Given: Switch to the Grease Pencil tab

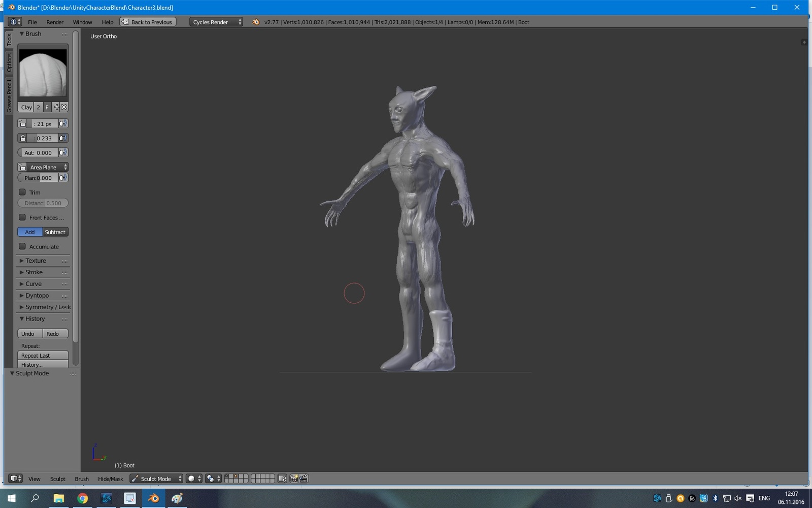Looking at the screenshot, I should 9,96.
